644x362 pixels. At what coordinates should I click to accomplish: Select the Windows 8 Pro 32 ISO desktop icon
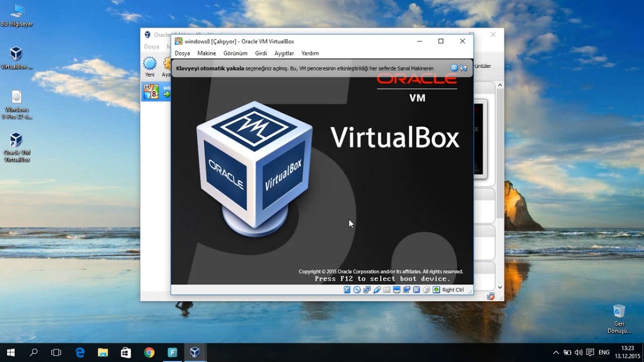pos(17,105)
